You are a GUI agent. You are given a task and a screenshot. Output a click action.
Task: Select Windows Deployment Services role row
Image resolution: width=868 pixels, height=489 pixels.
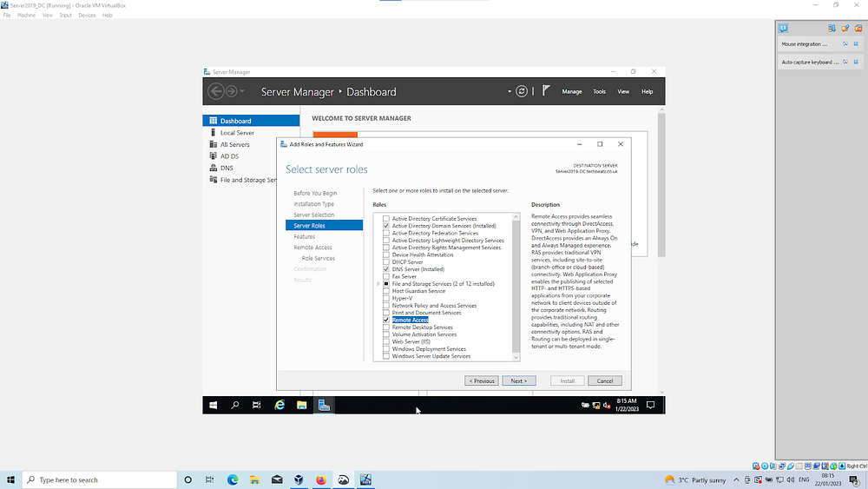429,349
